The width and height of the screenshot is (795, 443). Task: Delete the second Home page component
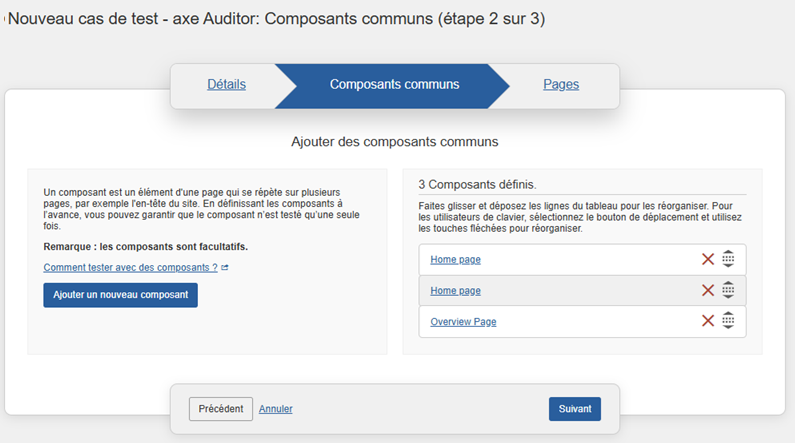click(708, 290)
